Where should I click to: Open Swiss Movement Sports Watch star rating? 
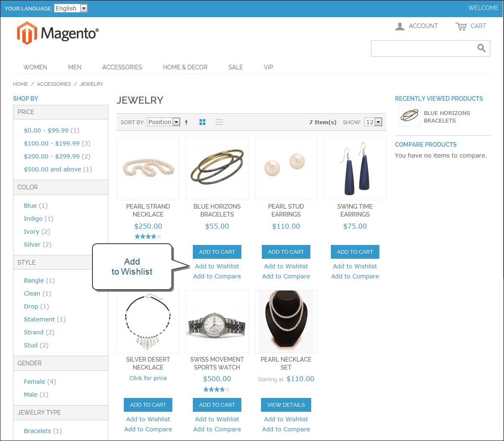[x=217, y=390]
